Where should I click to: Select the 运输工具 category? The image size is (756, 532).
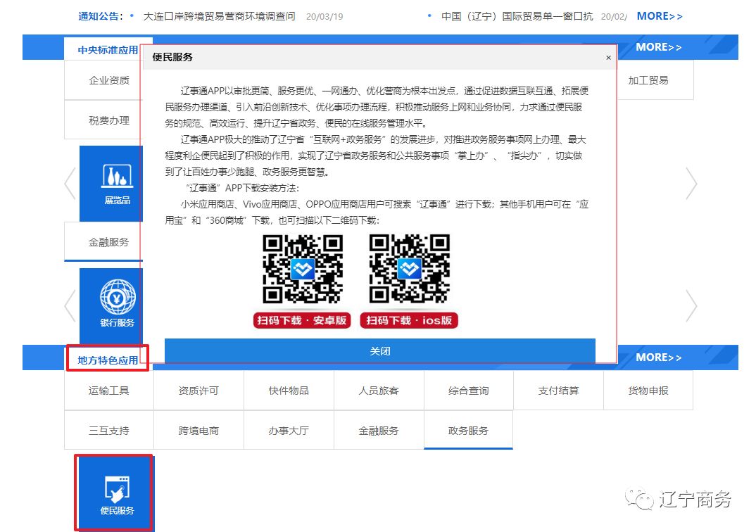click(109, 391)
